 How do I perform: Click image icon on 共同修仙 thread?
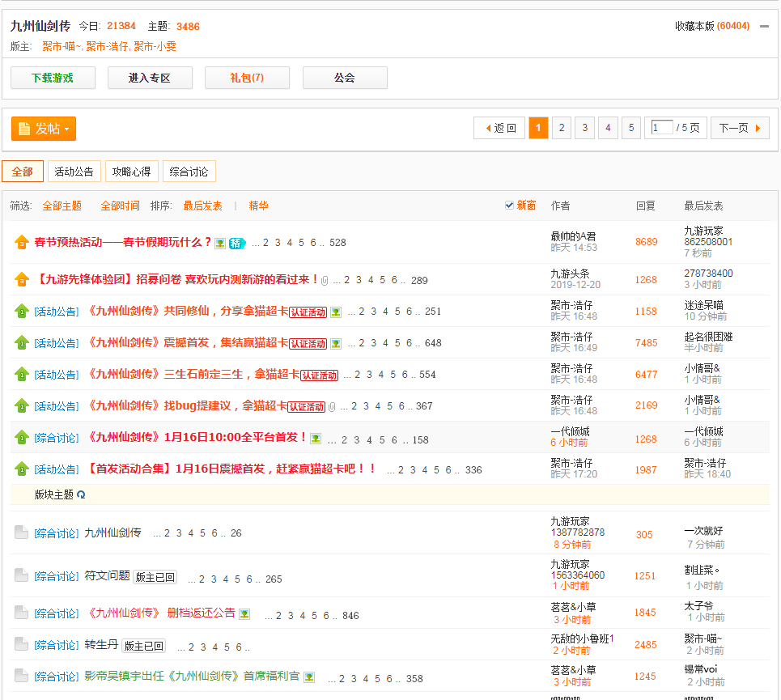click(x=336, y=312)
